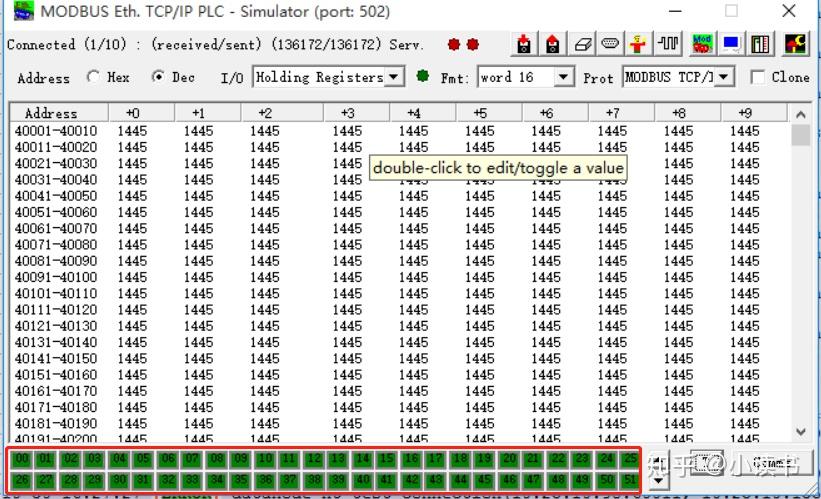Select row 40101-40110 address label
Screen dimensions: 821x499
pyautogui.click(x=56, y=293)
